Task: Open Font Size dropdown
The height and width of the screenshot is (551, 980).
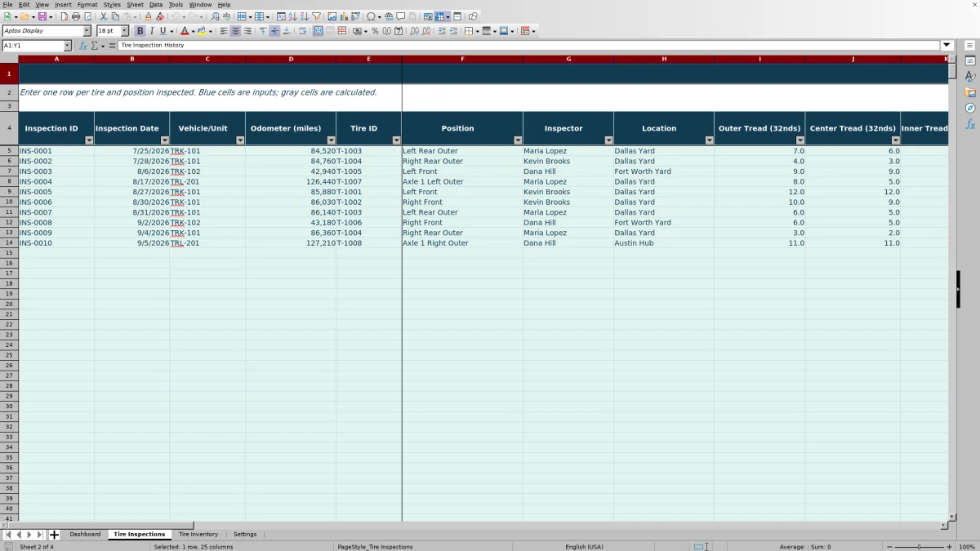Action: 125,31
